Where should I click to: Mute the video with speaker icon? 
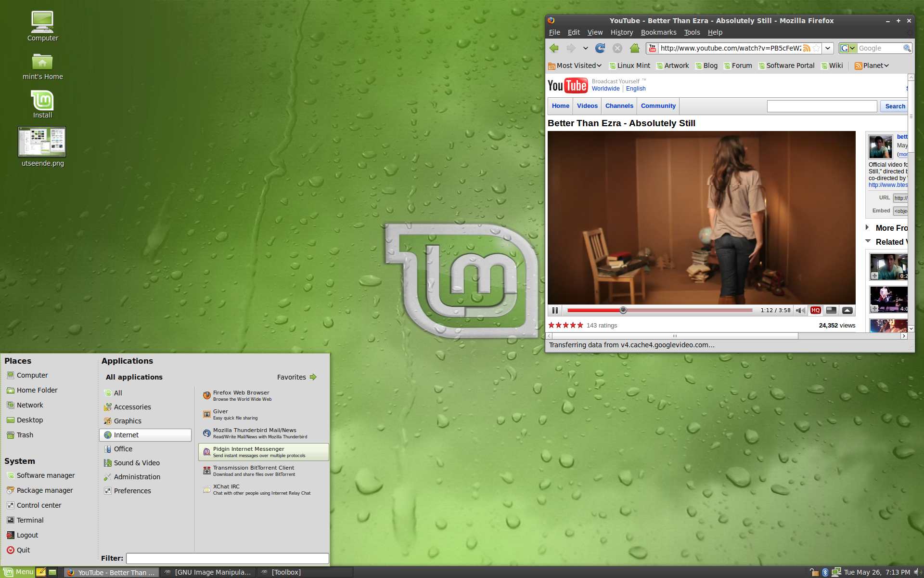[800, 310]
